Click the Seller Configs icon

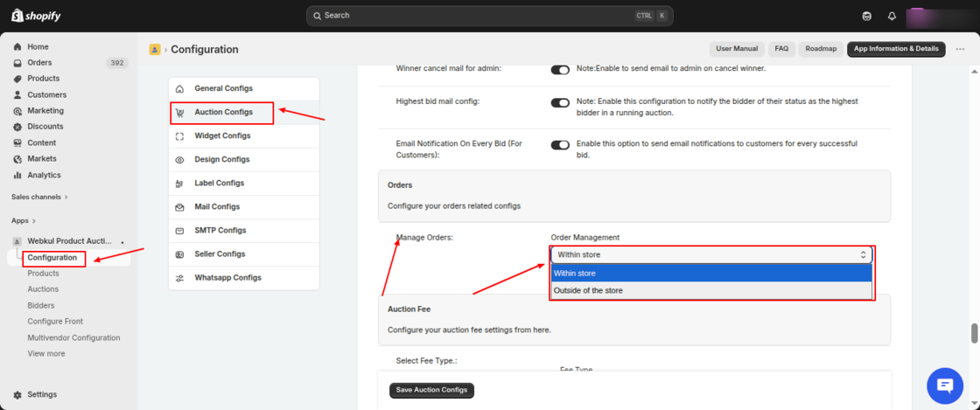pos(180,254)
